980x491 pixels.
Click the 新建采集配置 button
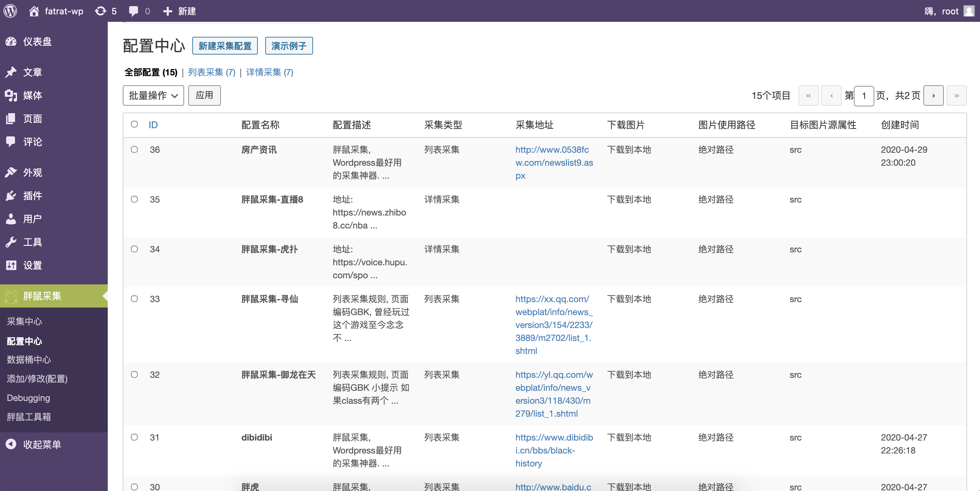(x=225, y=46)
